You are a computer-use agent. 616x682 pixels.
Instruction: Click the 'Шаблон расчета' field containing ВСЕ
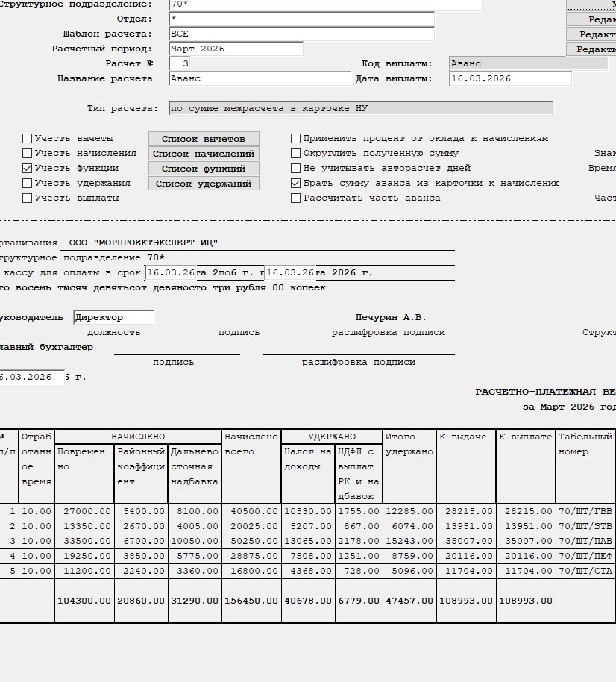301,34
